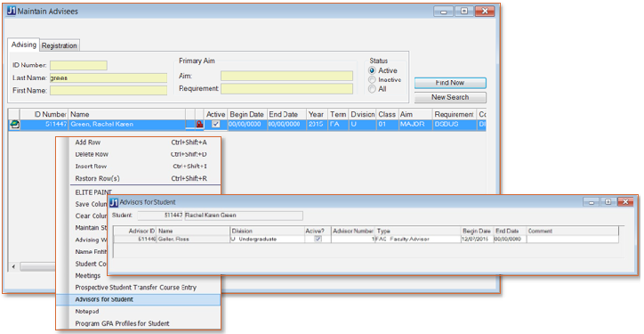
Task: Select the Inactive status radio button
Action: point(372,80)
